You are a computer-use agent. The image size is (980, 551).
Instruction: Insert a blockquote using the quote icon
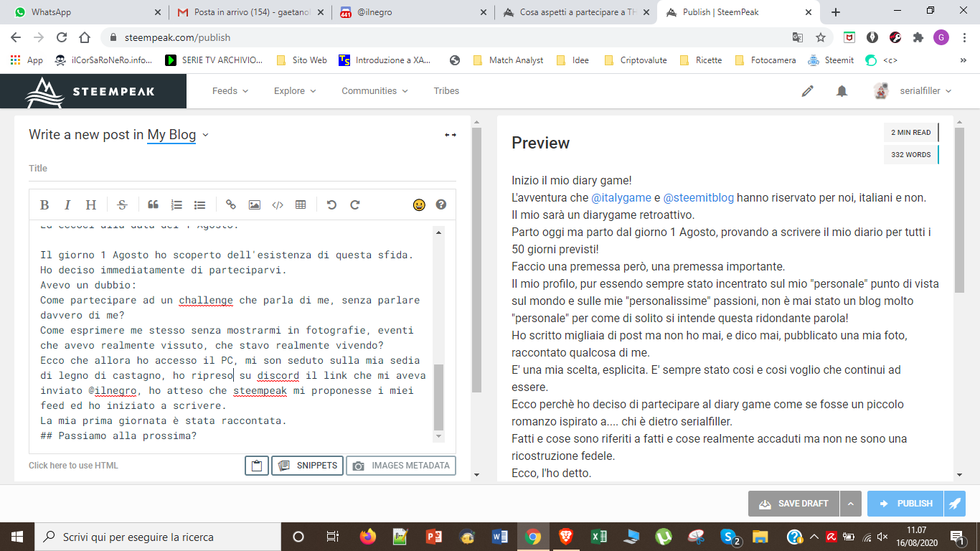(x=153, y=205)
